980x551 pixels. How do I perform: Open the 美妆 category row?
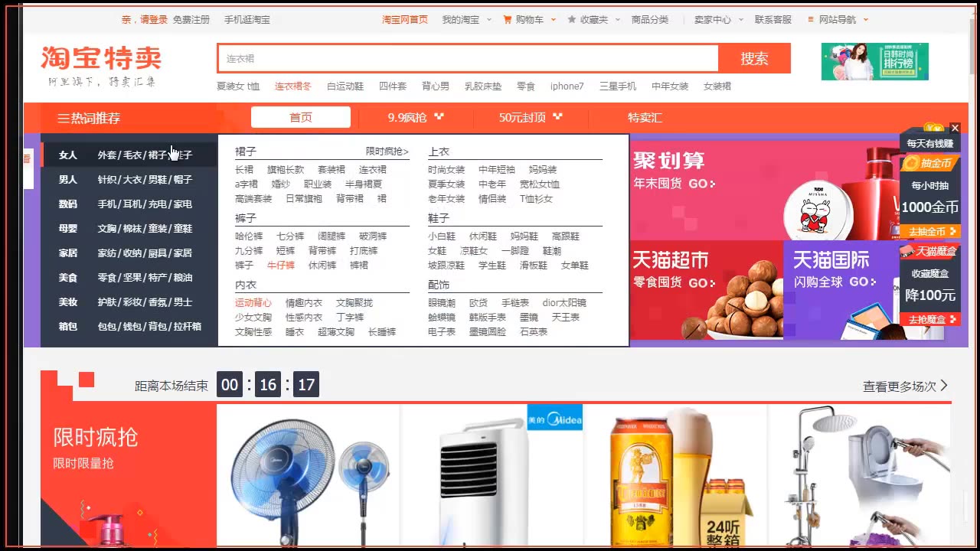coord(129,302)
